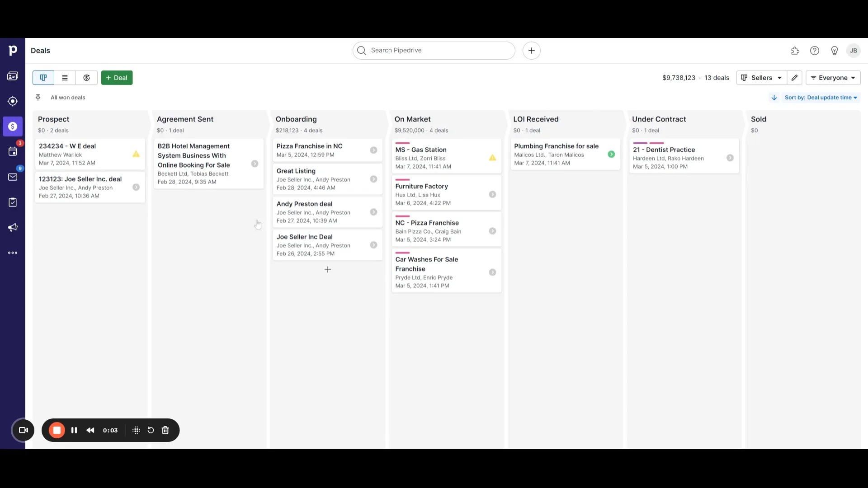This screenshot has width=868, height=488.
Task: Open the More options ellipsis in sidebar
Action: (x=13, y=253)
